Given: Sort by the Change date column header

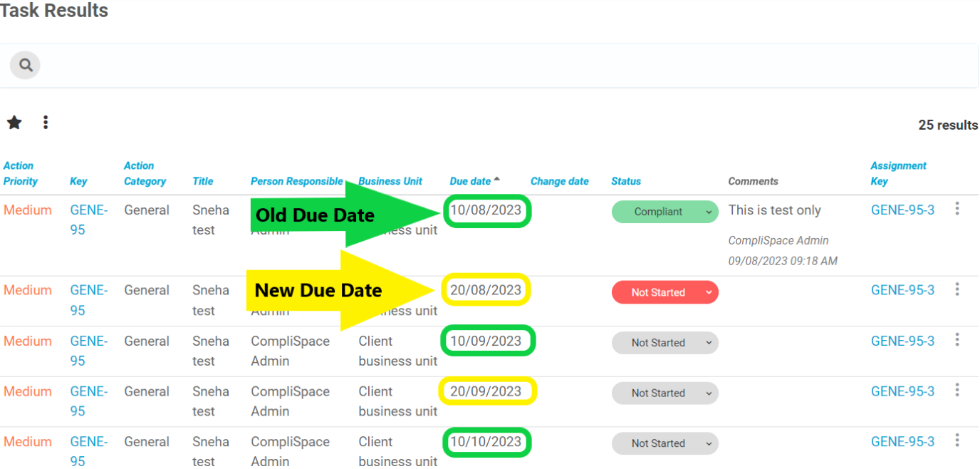Looking at the screenshot, I should tap(561, 181).
